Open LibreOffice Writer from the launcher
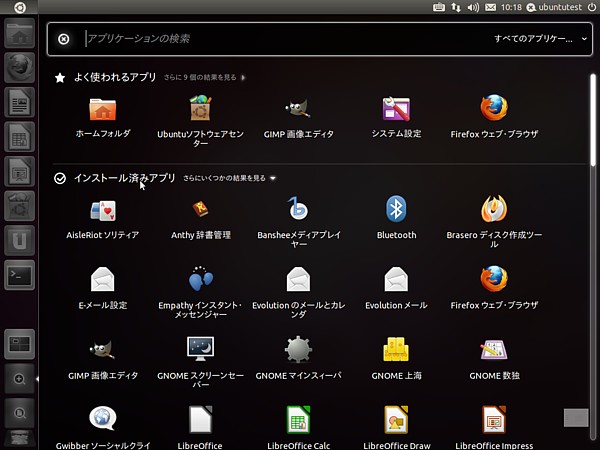 20,102
